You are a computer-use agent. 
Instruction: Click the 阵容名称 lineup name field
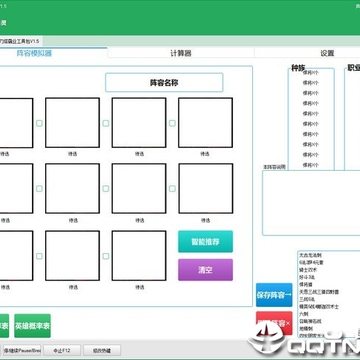click(164, 83)
